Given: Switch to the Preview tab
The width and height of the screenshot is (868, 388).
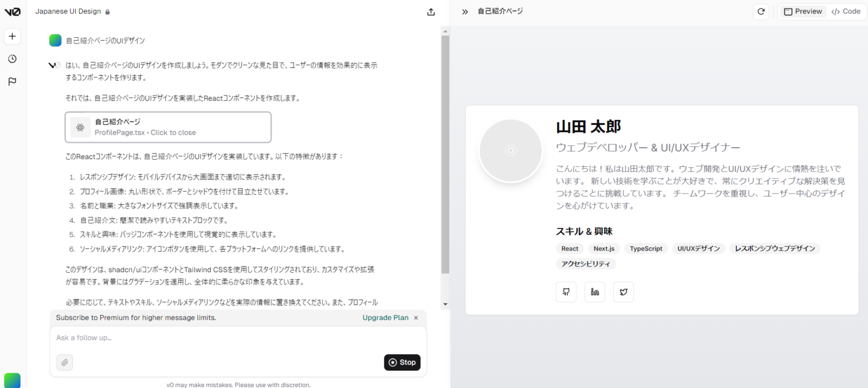Looking at the screenshot, I should (x=802, y=11).
